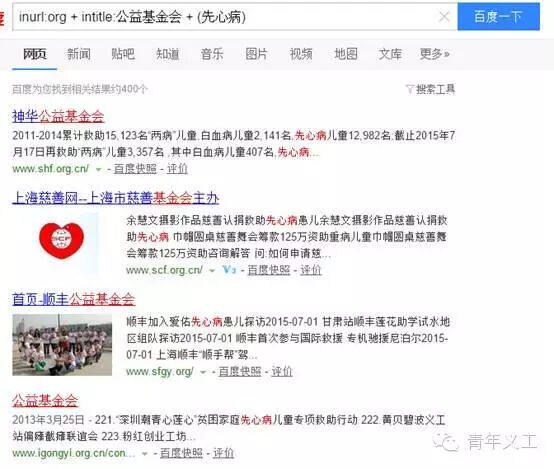The width and height of the screenshot is (554, 469).
Task: Switch to the 新闻 tab
Action: 79,54
